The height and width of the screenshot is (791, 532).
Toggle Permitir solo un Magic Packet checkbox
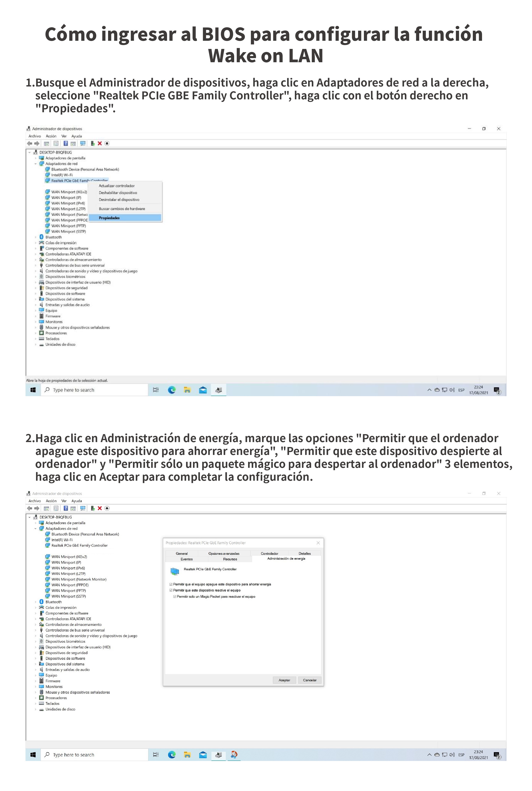pyautogui.click(x=175, y=597)
